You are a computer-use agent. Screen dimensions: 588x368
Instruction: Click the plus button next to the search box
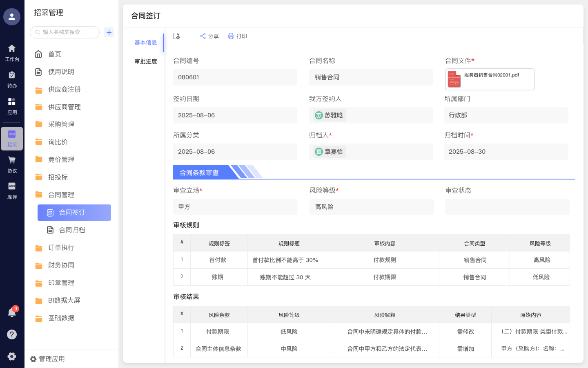(109, 32)
